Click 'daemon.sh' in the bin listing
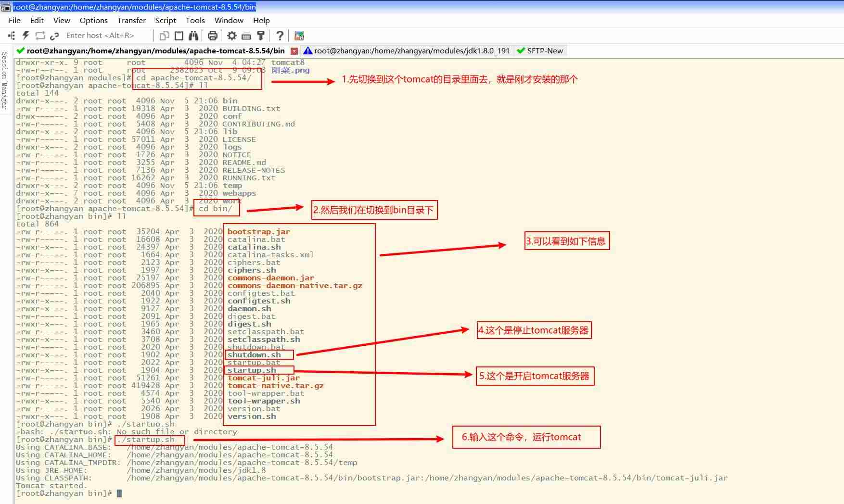 coord(249,309)
